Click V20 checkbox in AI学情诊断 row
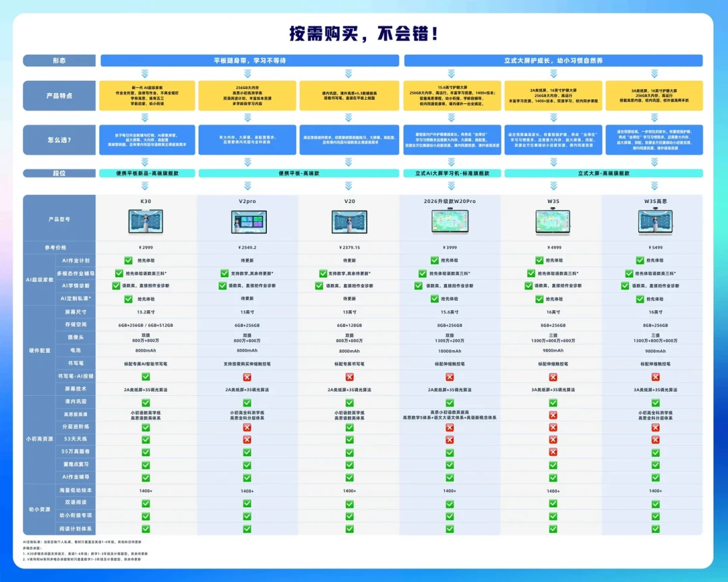The height and width of the screenshot is (582, 728). click(319, 286)
